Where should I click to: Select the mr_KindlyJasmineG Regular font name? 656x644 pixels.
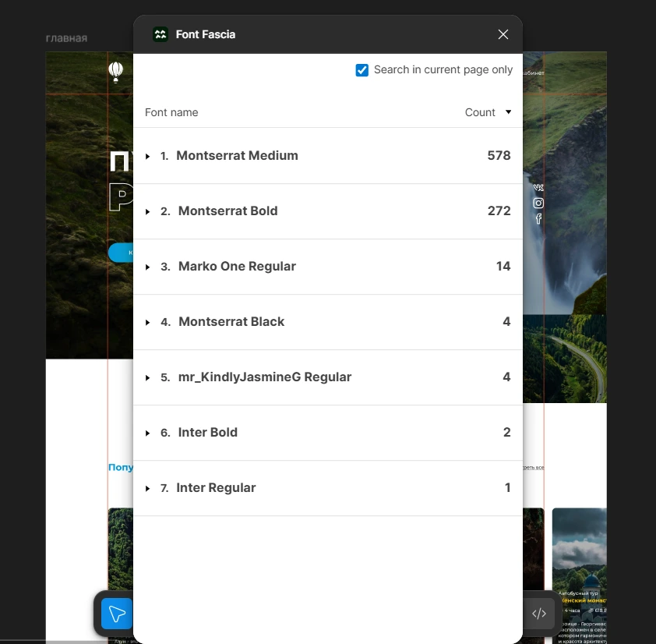click(265, 377)
